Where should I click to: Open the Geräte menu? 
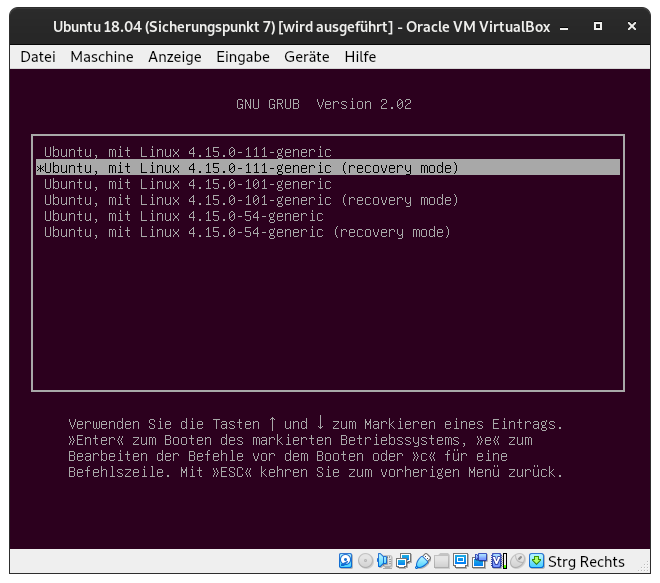306,57
